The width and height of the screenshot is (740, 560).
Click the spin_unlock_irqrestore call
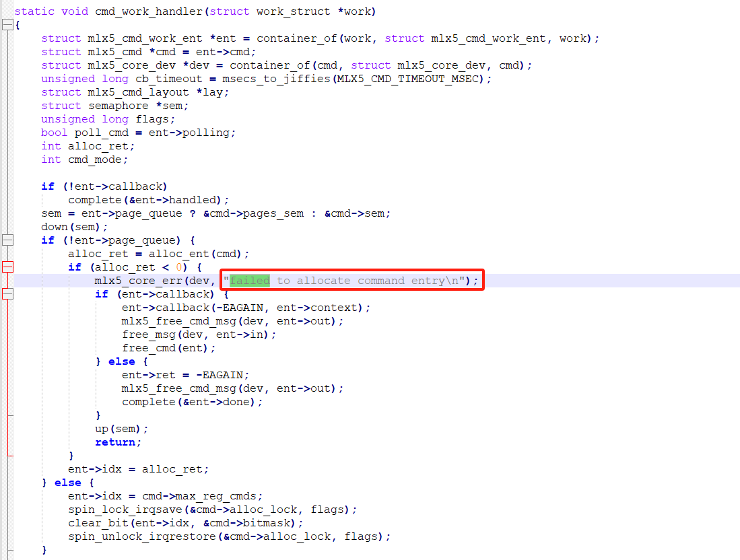pos(138,536)
